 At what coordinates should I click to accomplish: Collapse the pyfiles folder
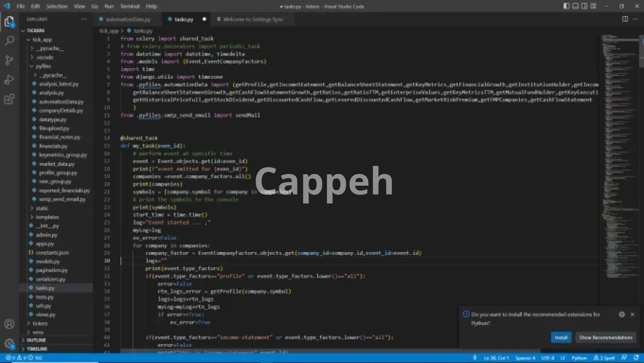[x=43, y=66]
